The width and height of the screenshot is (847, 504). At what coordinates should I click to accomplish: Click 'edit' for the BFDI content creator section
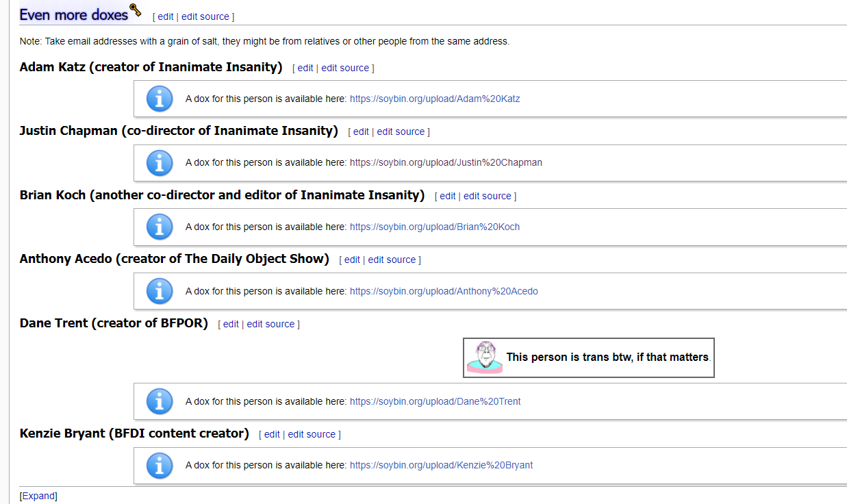pyautogui.click(x=272, y=434)
